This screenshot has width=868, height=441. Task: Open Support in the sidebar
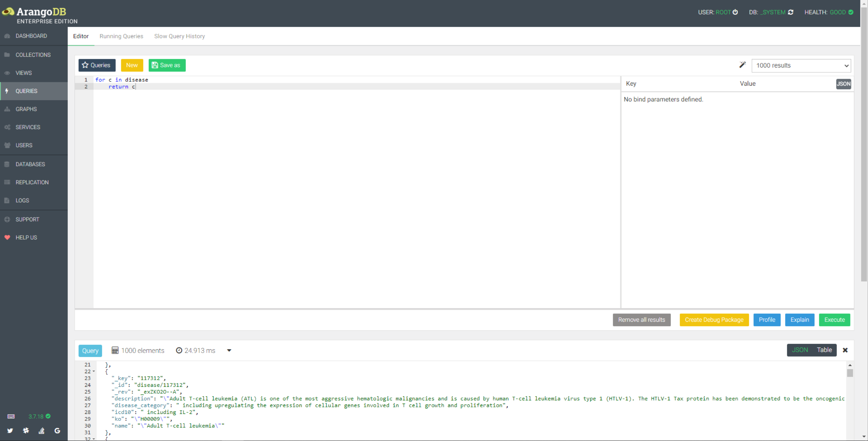pyautogui.click(x=34, y=219)
